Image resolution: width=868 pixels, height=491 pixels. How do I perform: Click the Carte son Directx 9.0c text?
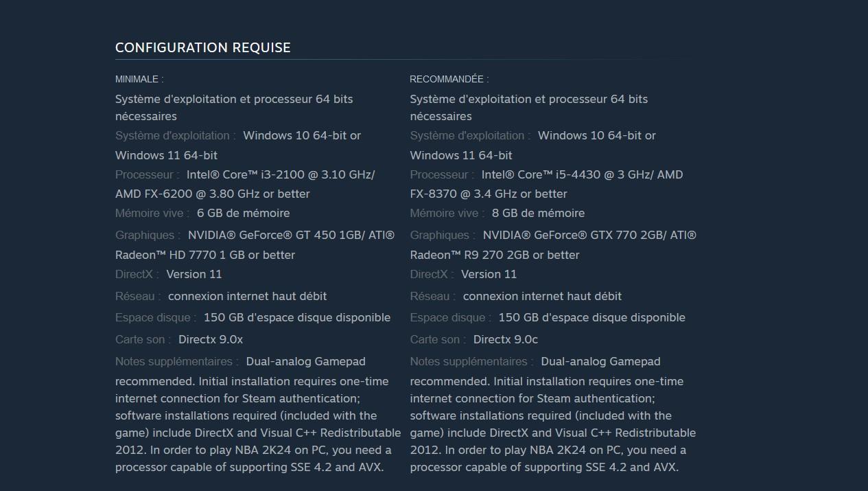click(x=505, y=339)
